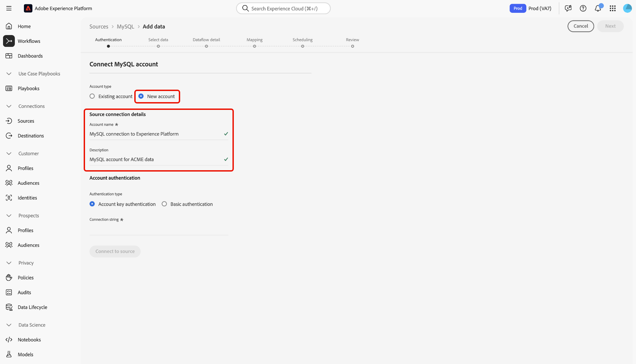
Task: Select Basic authentication option
Action: (x=164, y=204)
